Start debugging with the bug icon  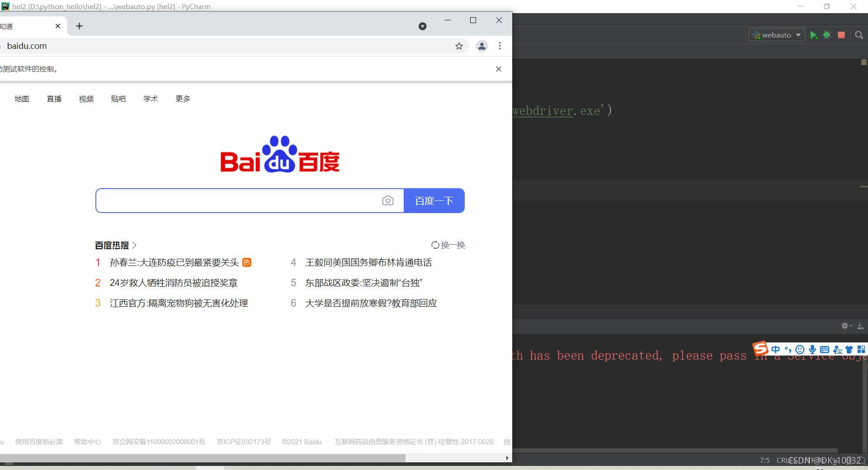827,35
